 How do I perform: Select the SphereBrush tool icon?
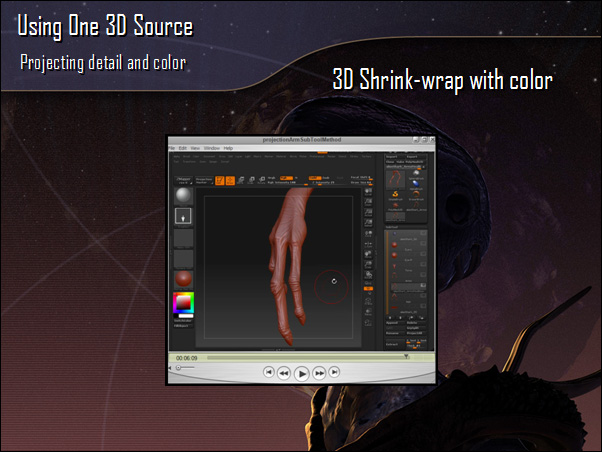tap(416, 174)
